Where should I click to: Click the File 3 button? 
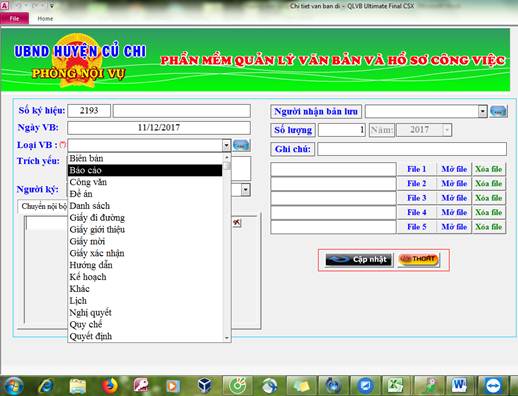click(x=417, y=198)
